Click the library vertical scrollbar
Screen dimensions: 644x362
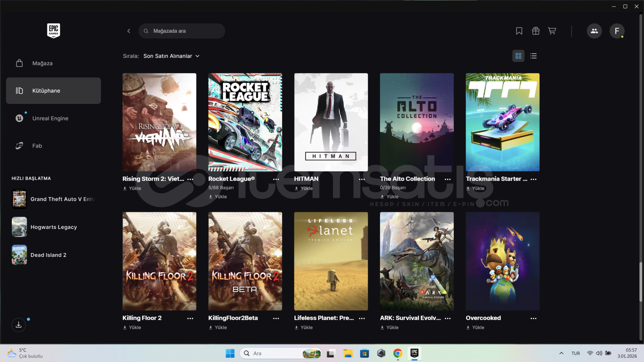[641, 282]
